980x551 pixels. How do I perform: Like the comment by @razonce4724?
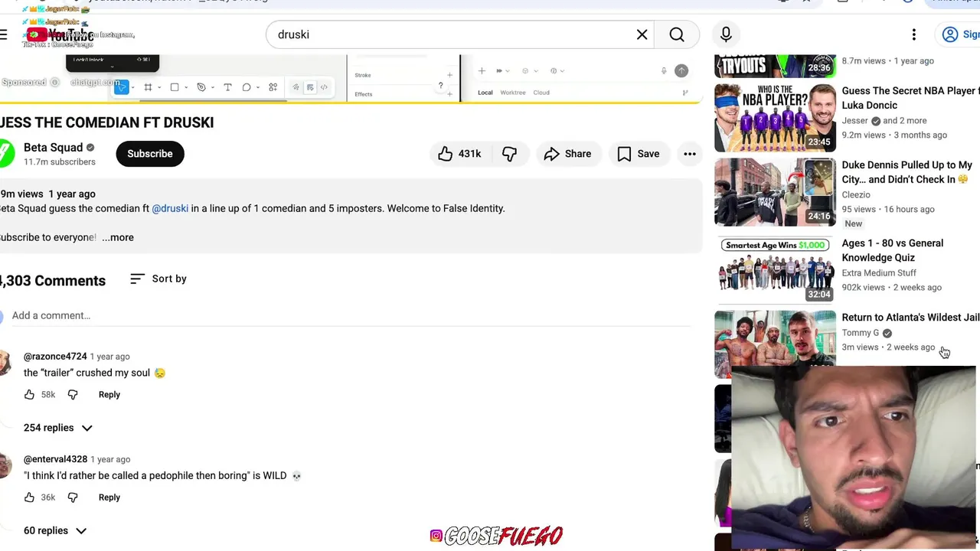pos(29,395)
